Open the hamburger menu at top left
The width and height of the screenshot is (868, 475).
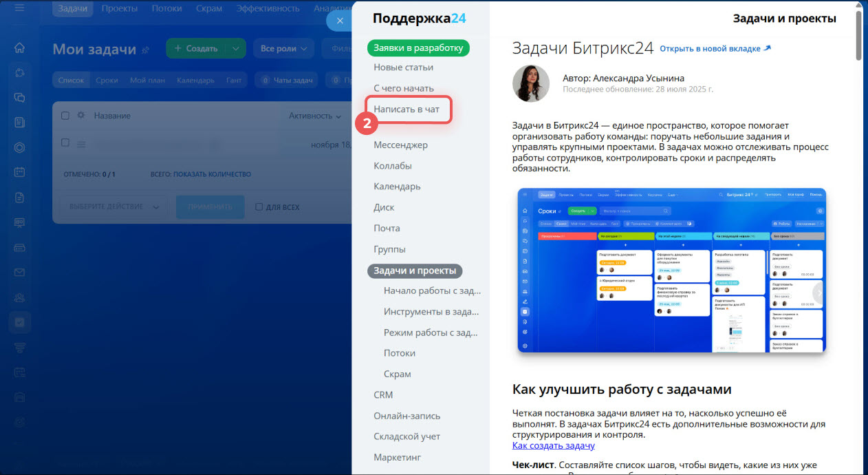pyautogui.click(x=19, y=8)
